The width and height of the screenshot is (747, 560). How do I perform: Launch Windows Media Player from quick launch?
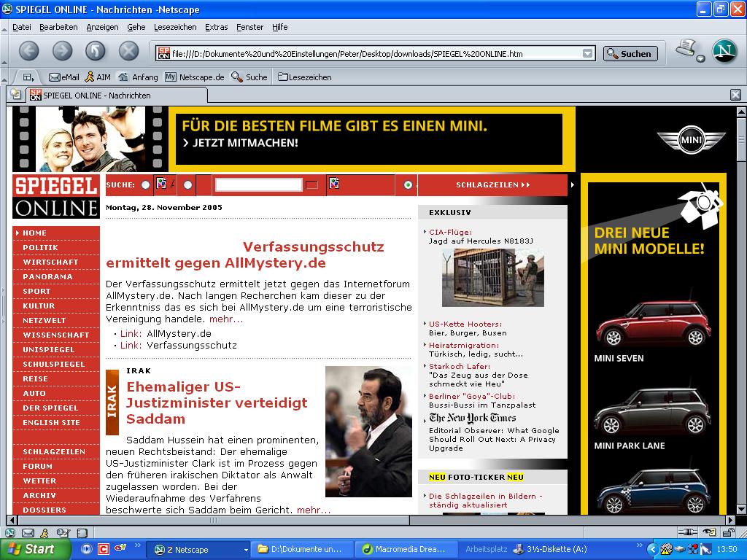tap(87, 549)
